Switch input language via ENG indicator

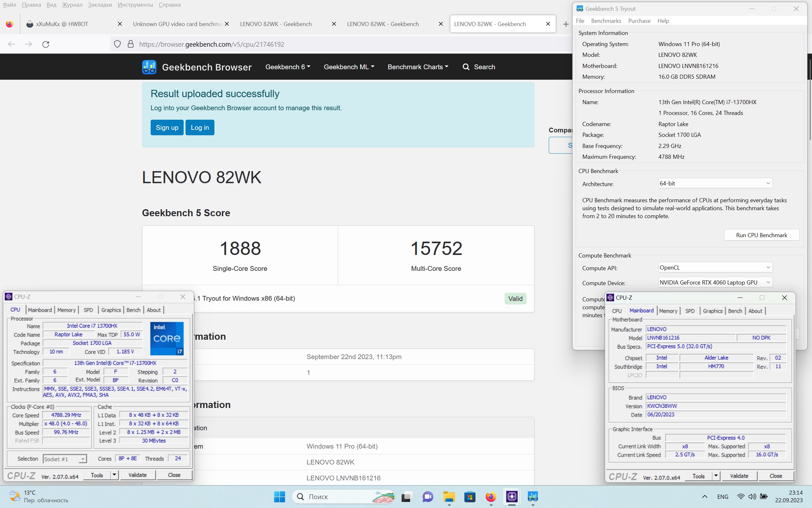(723, 497)
